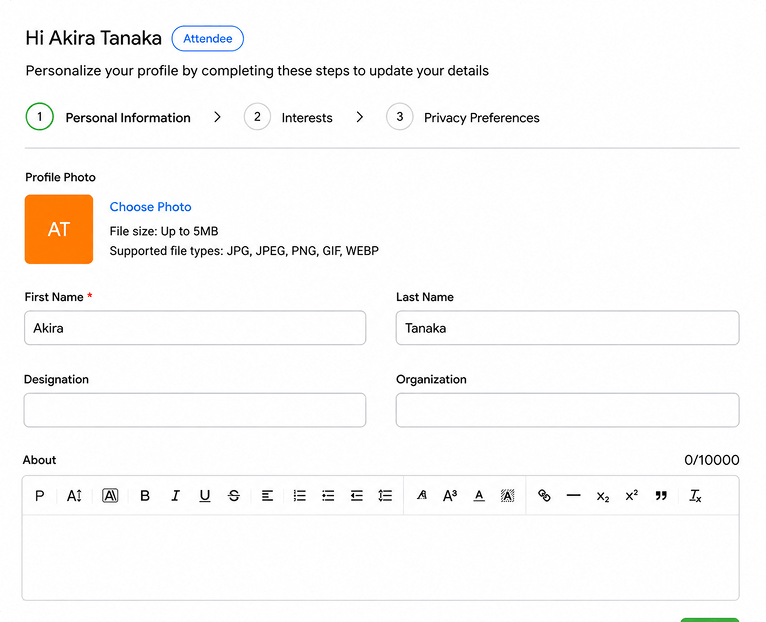Focus the First Name field
The width and height of the screenshot is (766, 622).
pos(195,328)
